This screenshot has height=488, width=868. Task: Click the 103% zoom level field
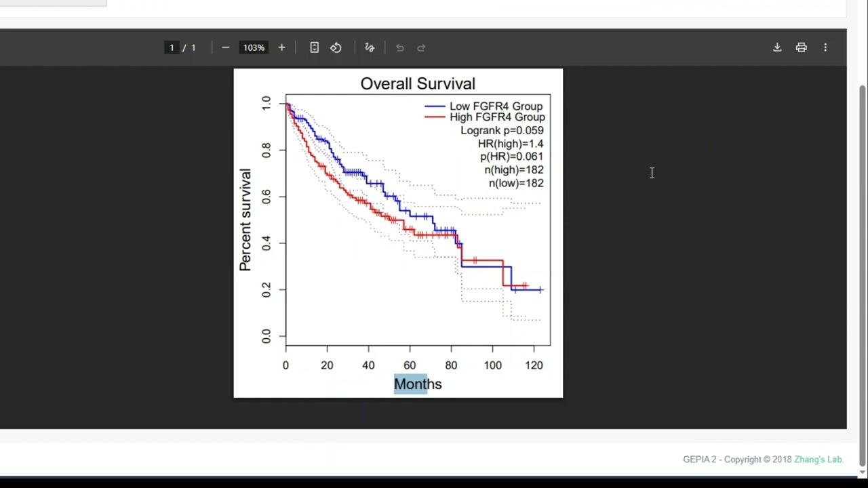tap(254, 47)
